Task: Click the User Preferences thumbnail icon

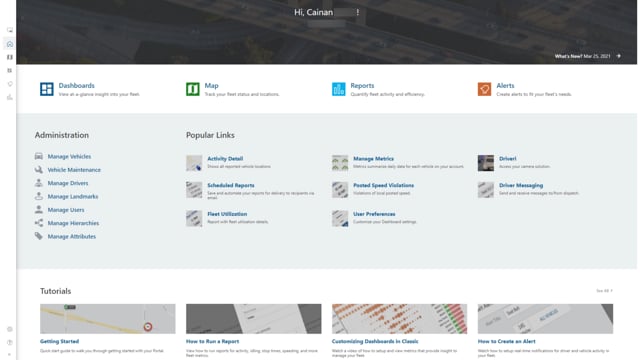Action: 340,218
